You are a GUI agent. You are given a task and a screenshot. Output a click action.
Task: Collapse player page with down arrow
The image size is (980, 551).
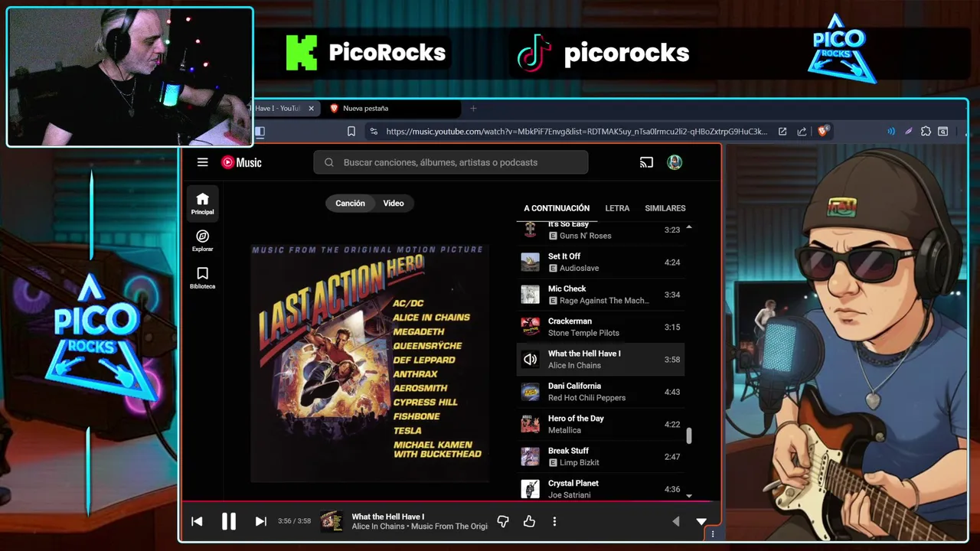pos(701,521)
